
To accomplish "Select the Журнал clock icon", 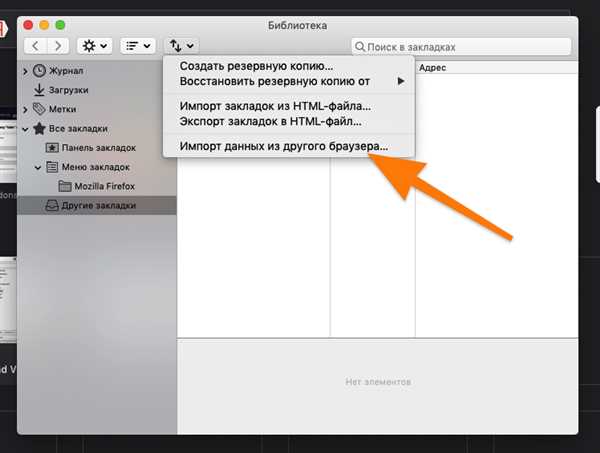I will click(39, 71).
